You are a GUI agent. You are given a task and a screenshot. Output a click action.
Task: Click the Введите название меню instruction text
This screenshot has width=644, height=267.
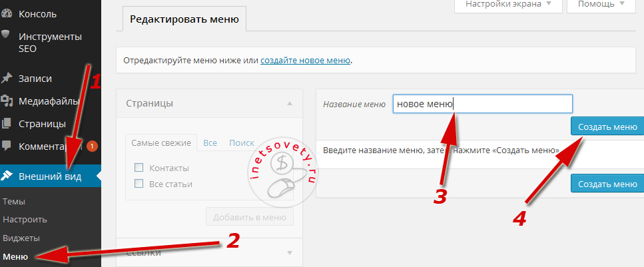click(441, 150)
